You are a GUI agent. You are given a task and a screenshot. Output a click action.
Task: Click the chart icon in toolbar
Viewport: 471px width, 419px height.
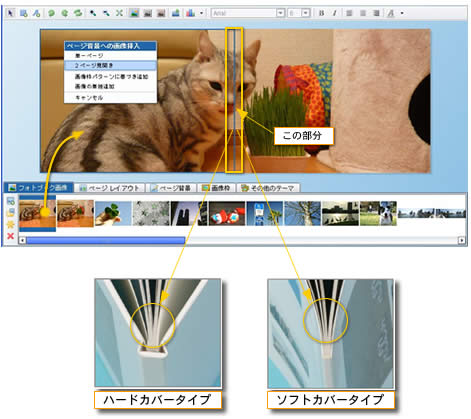coord(190,13)
